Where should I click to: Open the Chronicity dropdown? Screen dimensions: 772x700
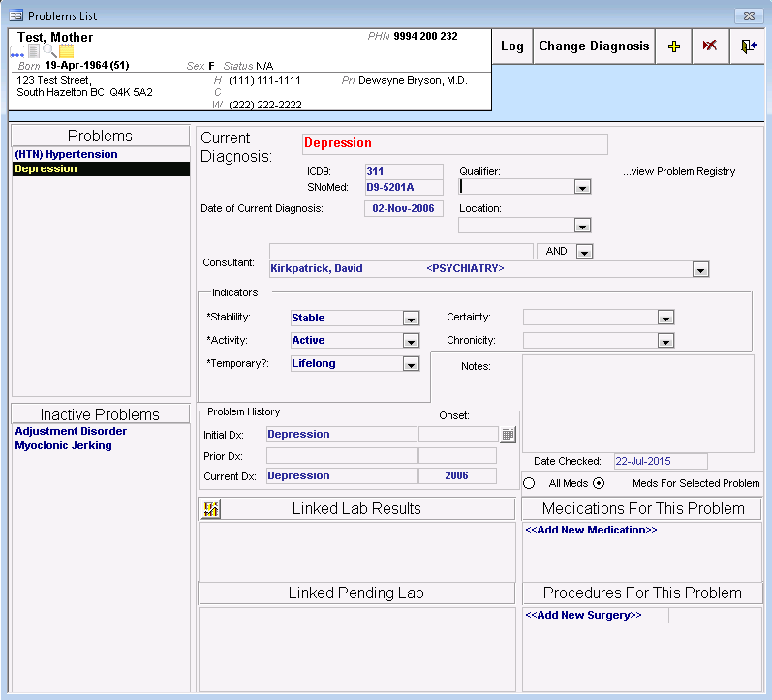tap(665, 341)
